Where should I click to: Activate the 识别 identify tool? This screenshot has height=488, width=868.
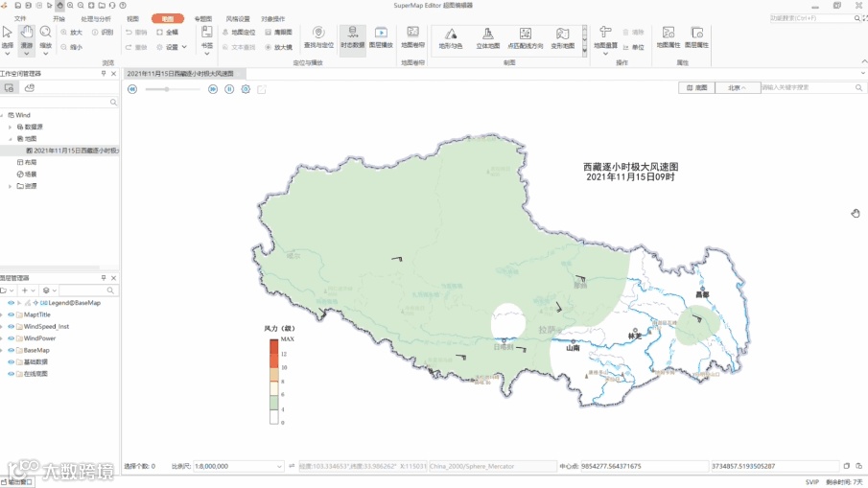click(103, 32)
